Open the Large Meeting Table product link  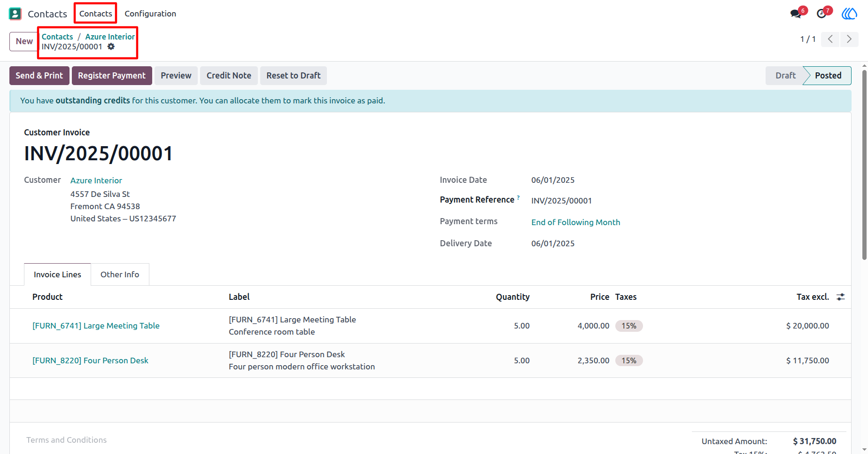[x=96, y=326]
